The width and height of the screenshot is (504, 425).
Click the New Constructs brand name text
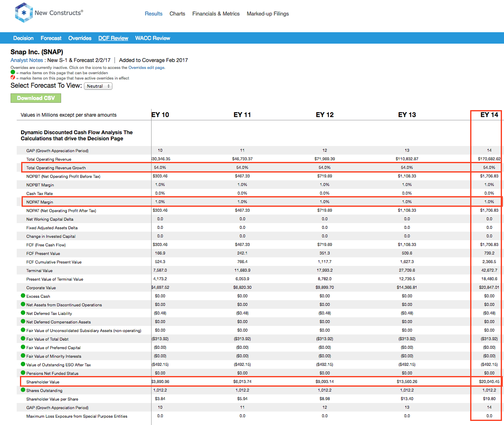(59, 13)
